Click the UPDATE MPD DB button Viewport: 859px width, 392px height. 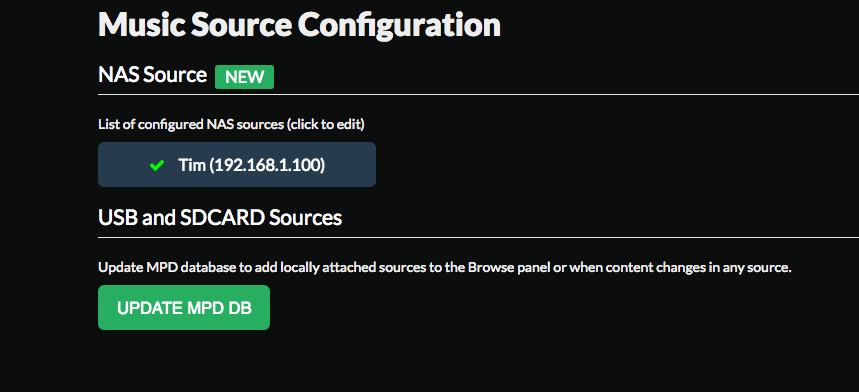pos(184,308)
